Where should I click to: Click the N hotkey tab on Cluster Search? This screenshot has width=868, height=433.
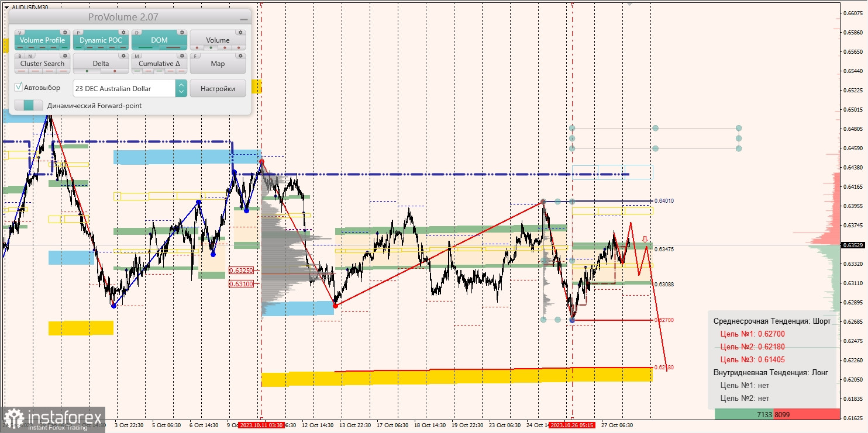point(30,56)
